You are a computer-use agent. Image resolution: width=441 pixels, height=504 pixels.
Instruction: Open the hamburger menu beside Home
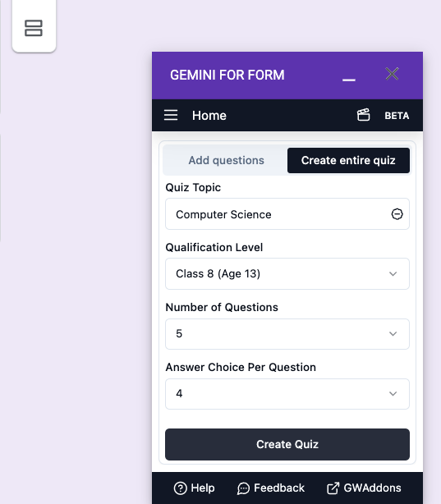pos(171,115)
